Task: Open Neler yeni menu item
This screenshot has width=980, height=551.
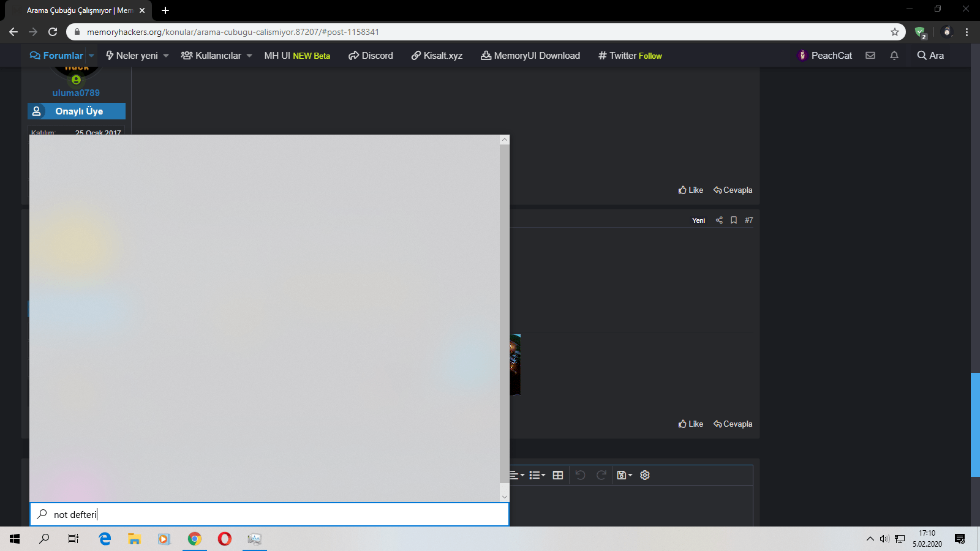Action: click(x=132, y=55)
